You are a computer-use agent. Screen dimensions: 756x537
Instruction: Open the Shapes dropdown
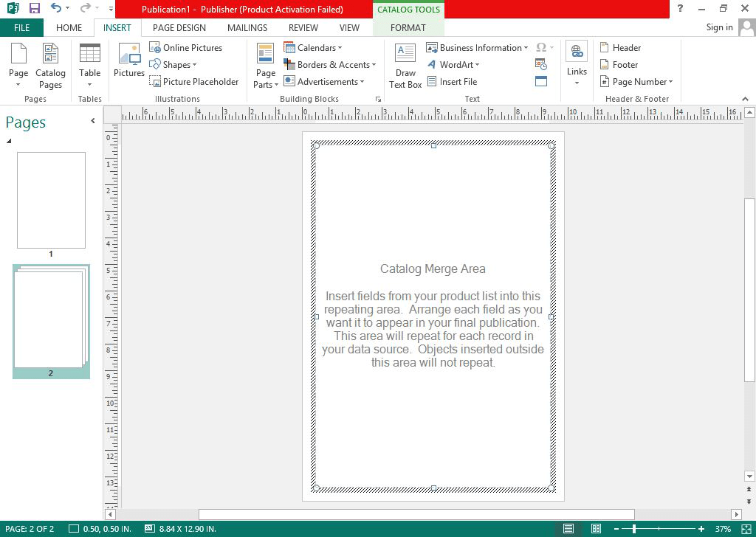coord(174,64)
